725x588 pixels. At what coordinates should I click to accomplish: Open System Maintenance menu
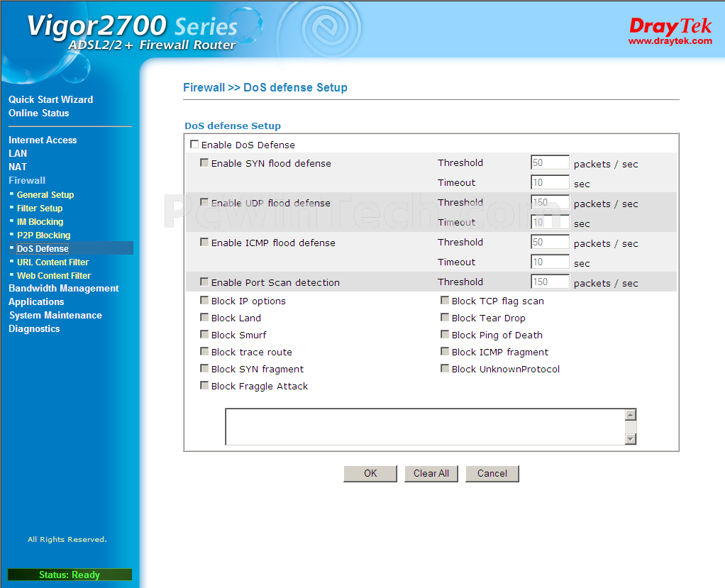pos(55,315)
